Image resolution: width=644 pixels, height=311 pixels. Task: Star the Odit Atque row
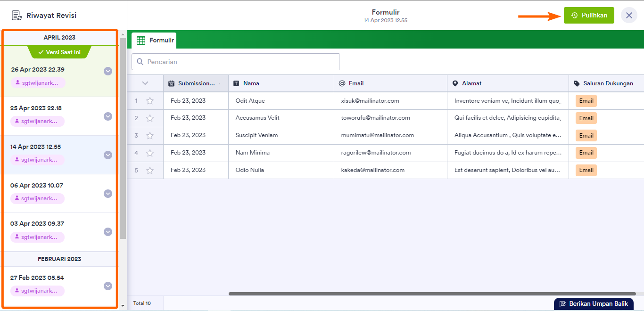(x=150, y=101)
